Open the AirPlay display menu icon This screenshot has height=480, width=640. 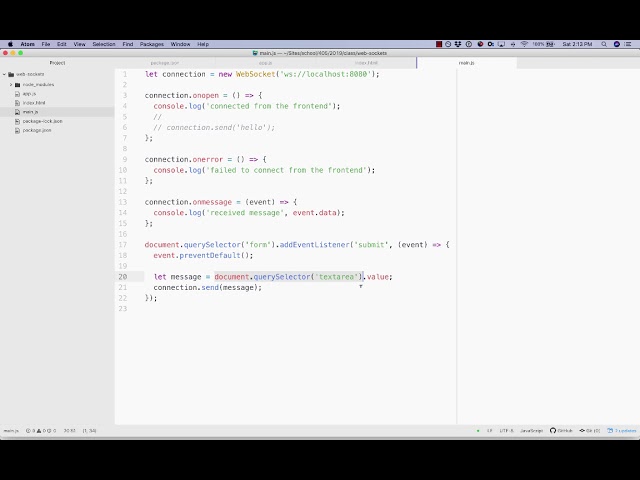tap(502, 44)
